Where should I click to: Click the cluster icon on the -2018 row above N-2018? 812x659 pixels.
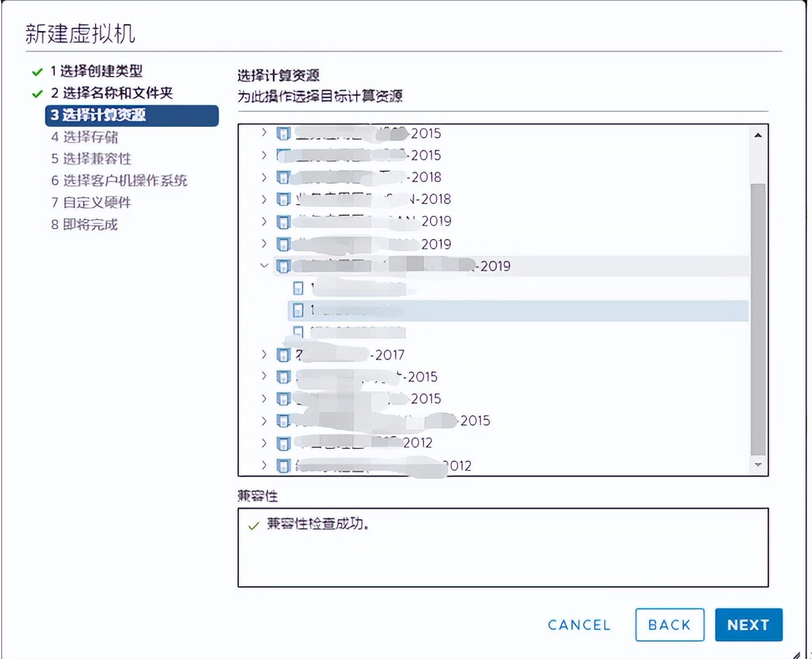point(284,177)
